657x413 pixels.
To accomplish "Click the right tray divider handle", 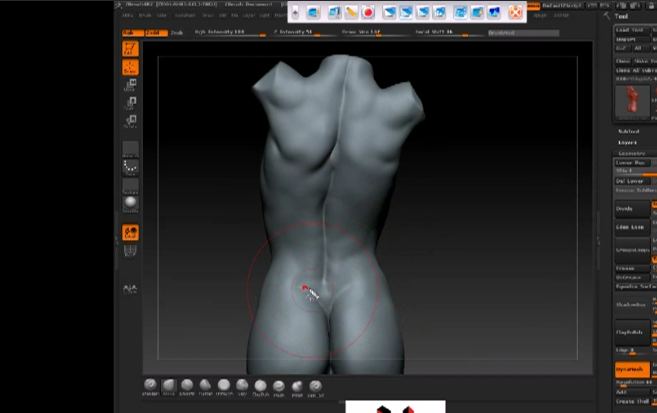I will click(598, 242).
